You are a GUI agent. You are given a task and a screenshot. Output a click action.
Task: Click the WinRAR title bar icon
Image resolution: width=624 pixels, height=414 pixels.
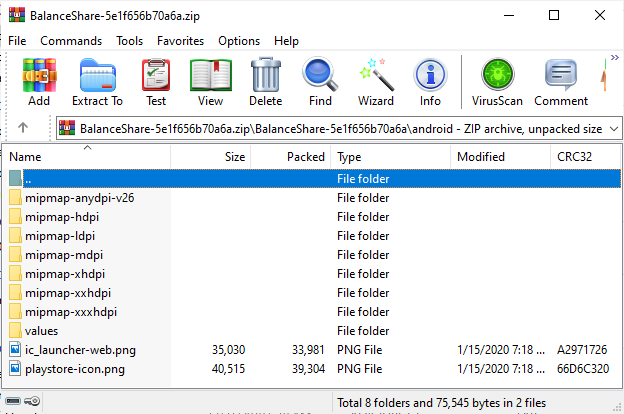(17, 16)
